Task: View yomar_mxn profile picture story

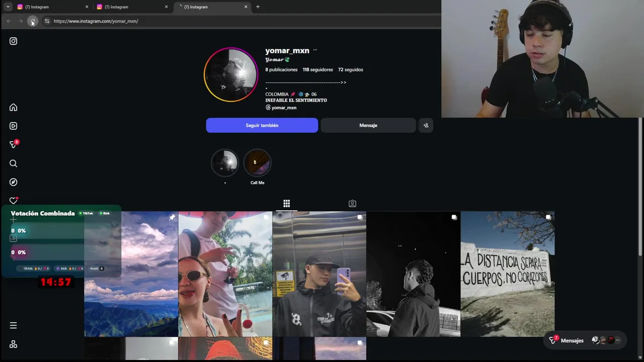Action: coord(230,75)
